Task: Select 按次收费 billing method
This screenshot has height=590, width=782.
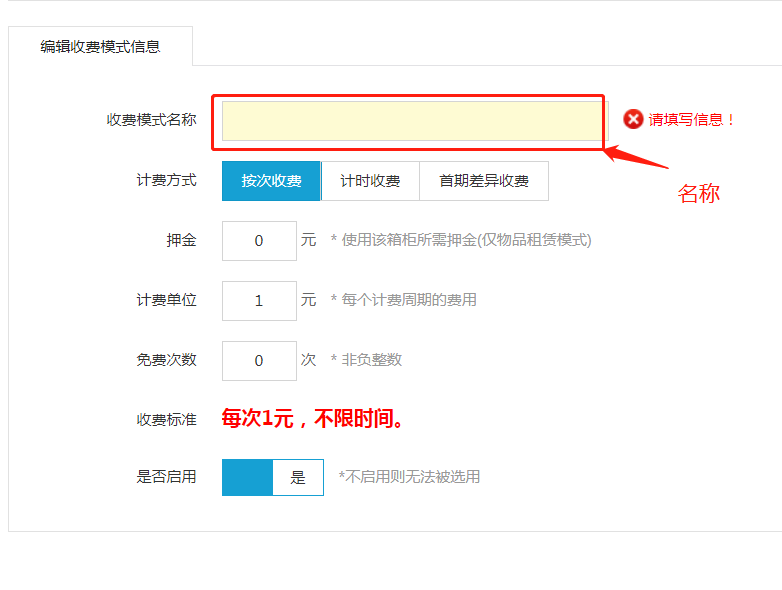Action: tap(271, 181)
